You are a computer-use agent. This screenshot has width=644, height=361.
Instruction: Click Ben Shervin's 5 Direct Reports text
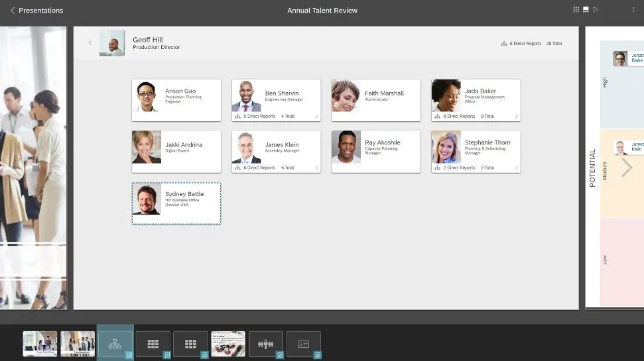259,117
